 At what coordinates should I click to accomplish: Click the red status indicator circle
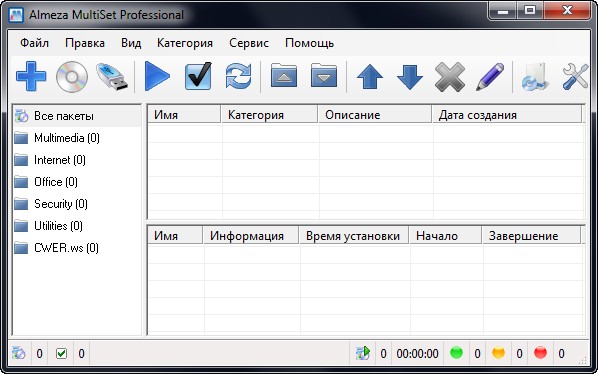[540, 353]
